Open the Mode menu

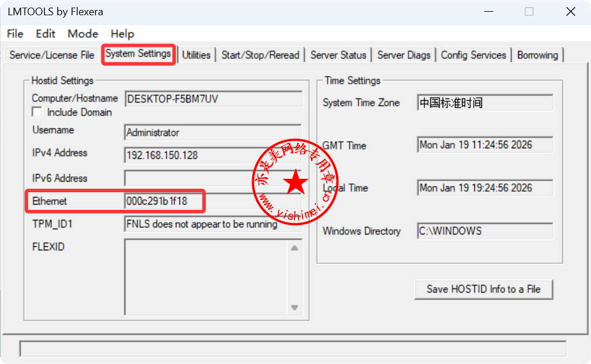click(x=83, y=33)
